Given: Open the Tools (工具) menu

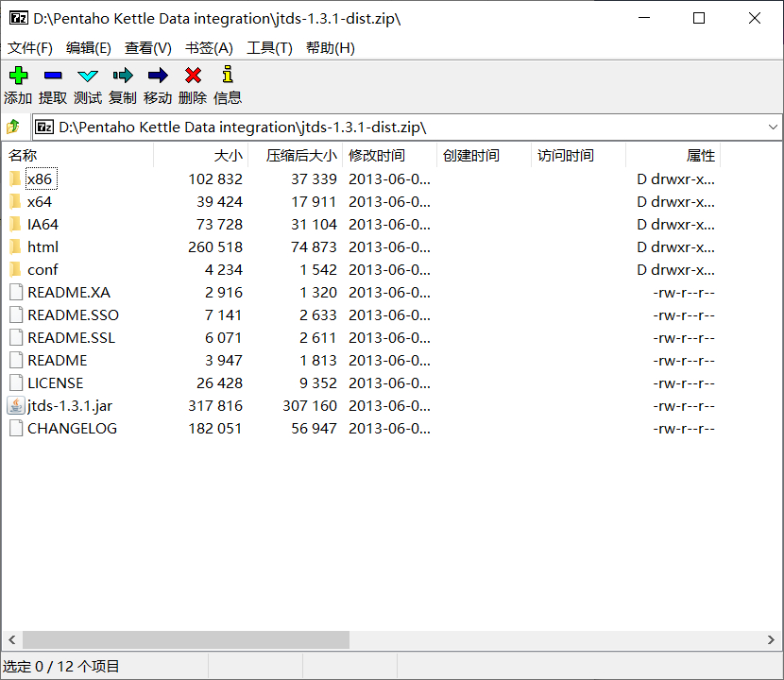Looking at the screenshot, I should click(x=269, y=48).
